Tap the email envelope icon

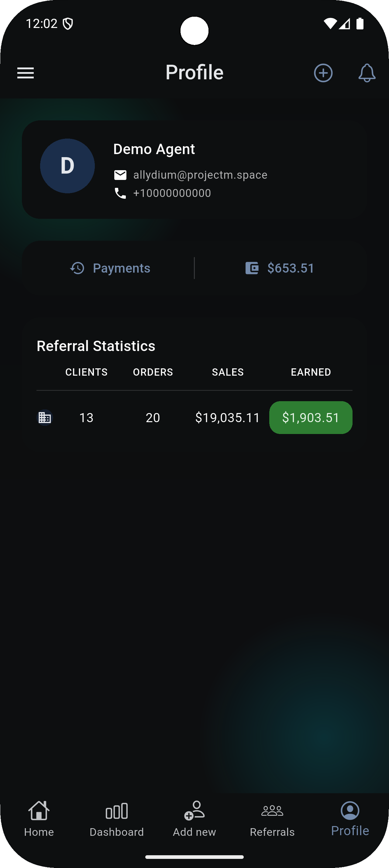coord(120,175)
